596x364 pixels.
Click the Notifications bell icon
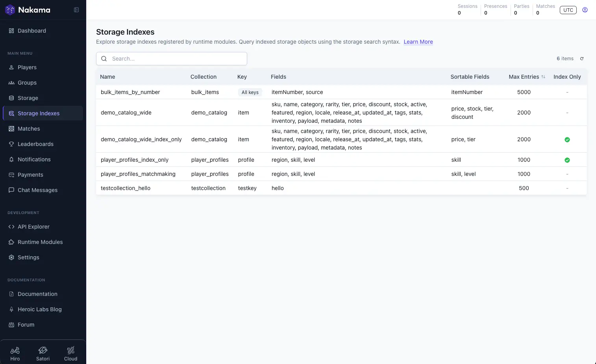pos(11,159)
